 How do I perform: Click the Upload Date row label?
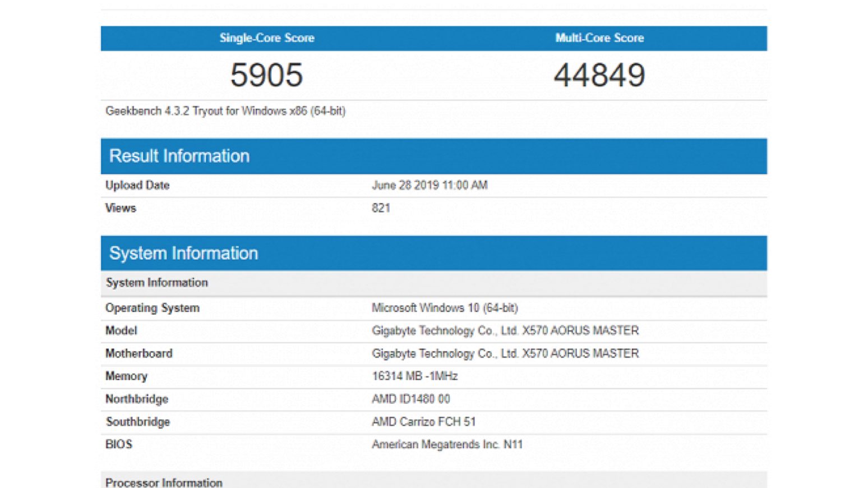coord(137,186)
